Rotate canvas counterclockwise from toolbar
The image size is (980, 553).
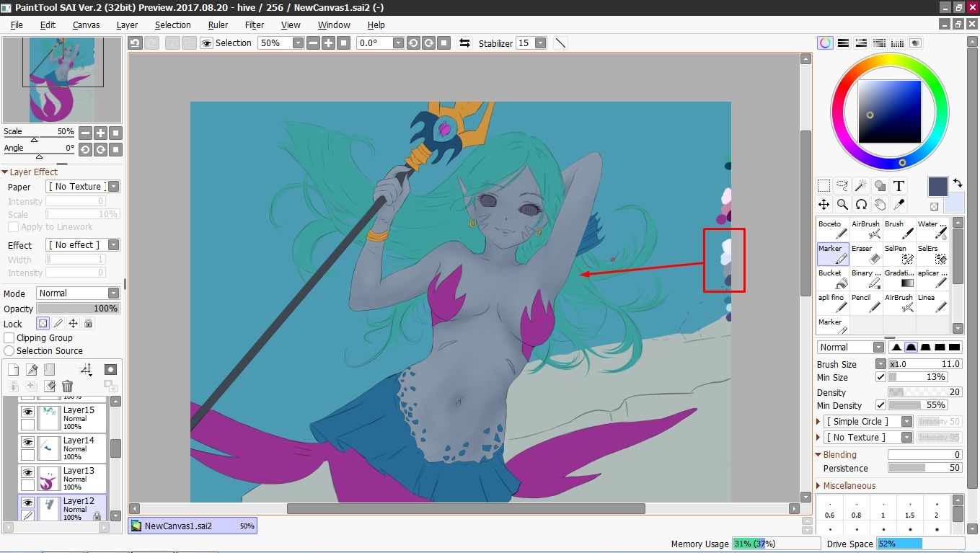(413, 43)
